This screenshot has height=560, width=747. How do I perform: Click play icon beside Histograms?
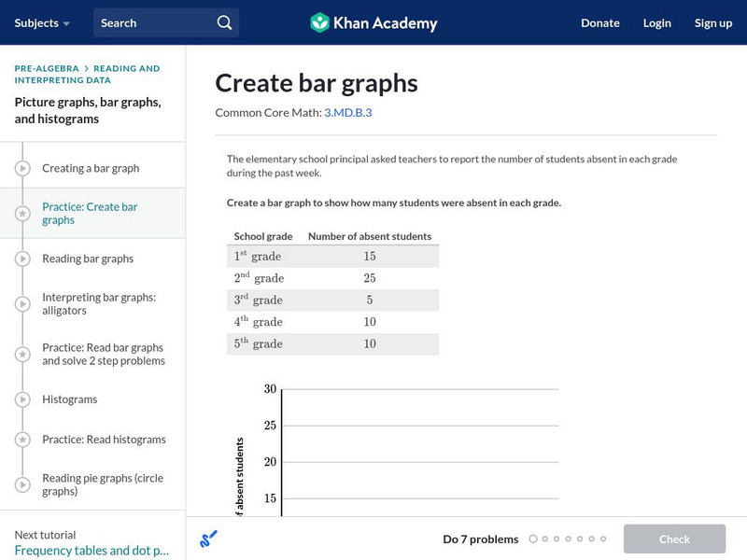(22, 399)
